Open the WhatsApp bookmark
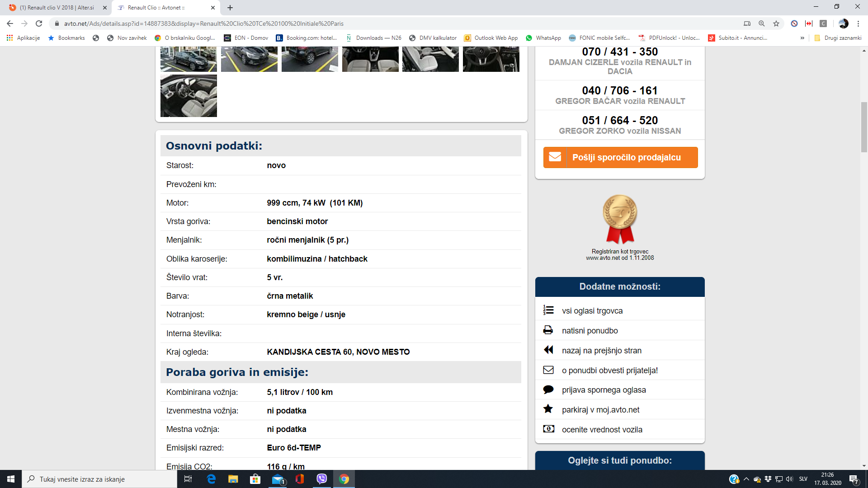The height and width of the screenshot is (488, 868). [543, 38]
